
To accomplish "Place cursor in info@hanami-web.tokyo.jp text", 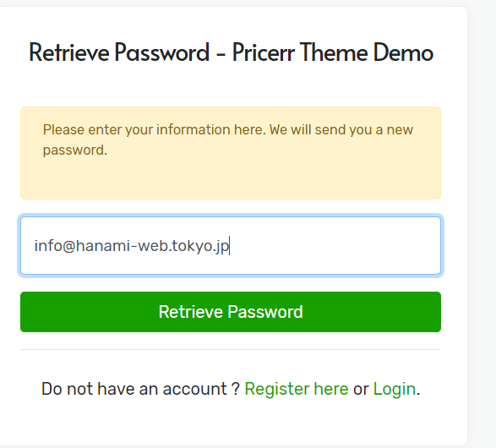I will 132,246.
